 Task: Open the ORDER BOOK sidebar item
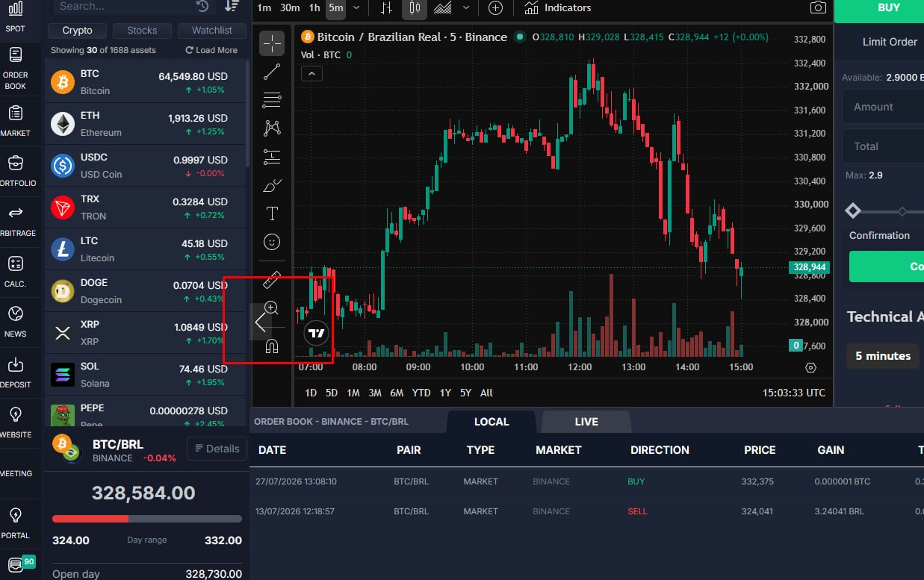coord(15,68)
